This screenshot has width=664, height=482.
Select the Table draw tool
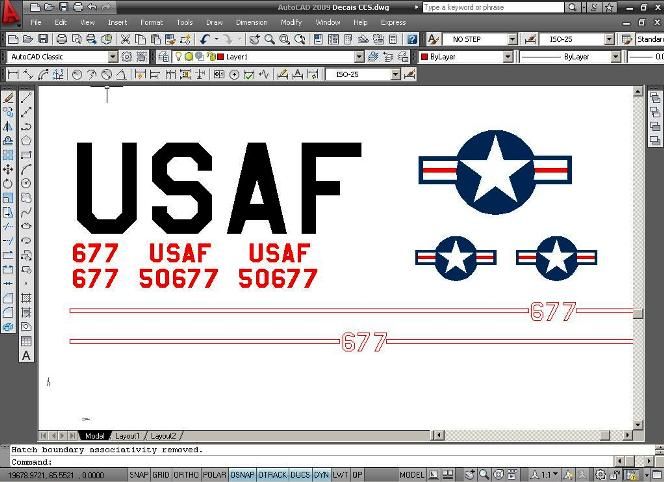click(26, 341)
